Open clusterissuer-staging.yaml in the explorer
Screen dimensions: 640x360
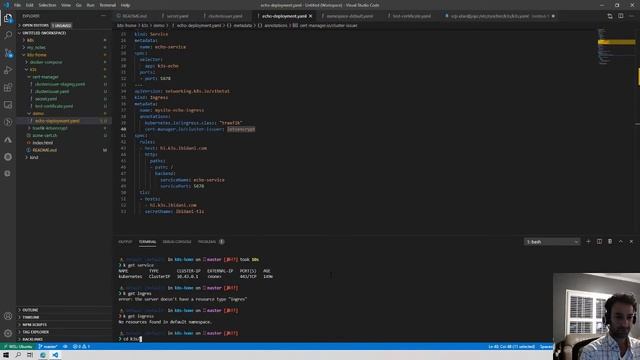coord(60,84)
